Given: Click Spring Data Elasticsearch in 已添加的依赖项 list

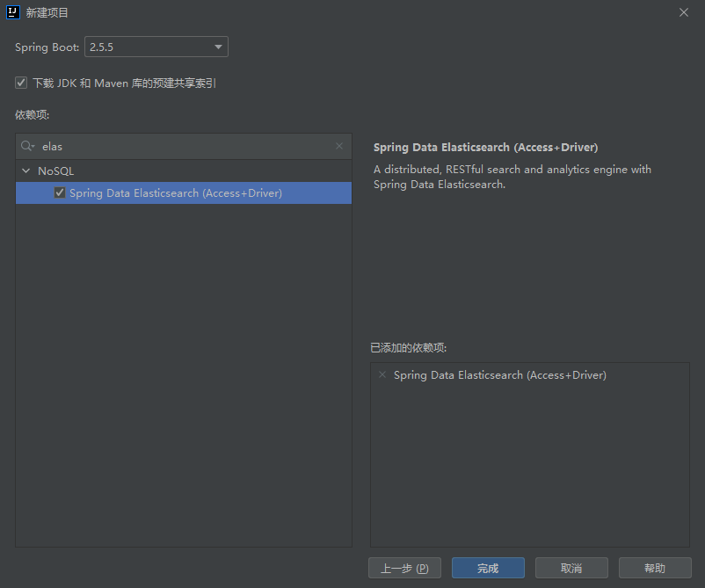Looking at the screenshot, I should click(500, 375).
